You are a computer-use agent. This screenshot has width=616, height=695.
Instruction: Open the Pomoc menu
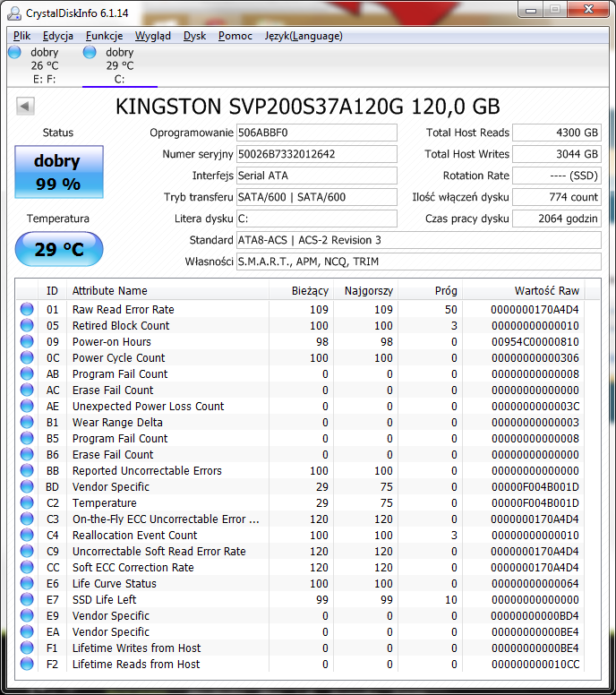pyautogui.click(x=235, y=36)
